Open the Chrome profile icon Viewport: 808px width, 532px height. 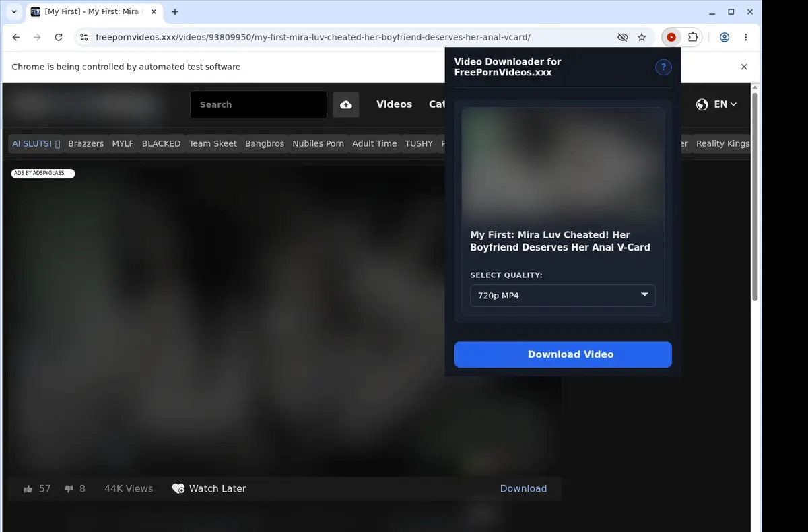click(x=725, y=38)
